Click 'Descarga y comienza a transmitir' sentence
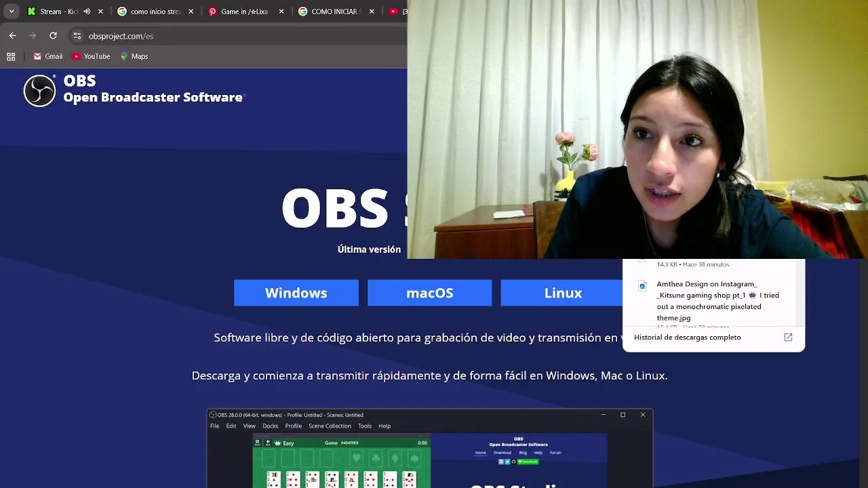This screenshot has height=488, width=868. [429, 375]
